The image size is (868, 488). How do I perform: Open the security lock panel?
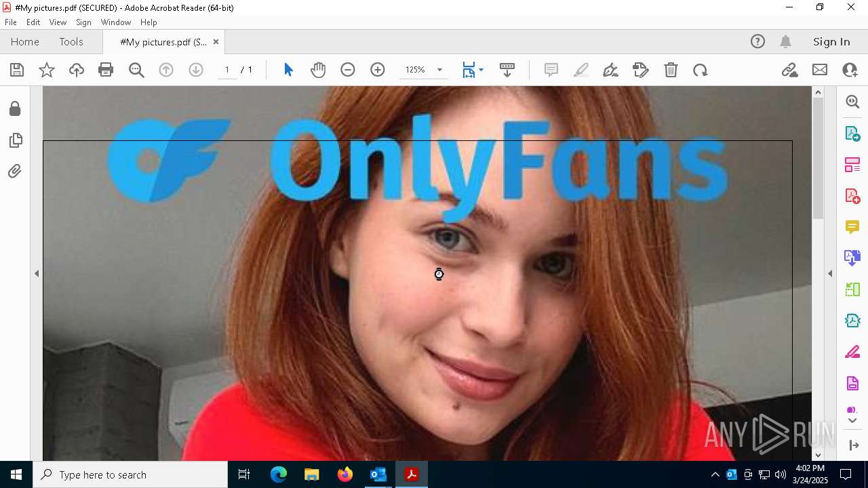click(x=15, y=109)
